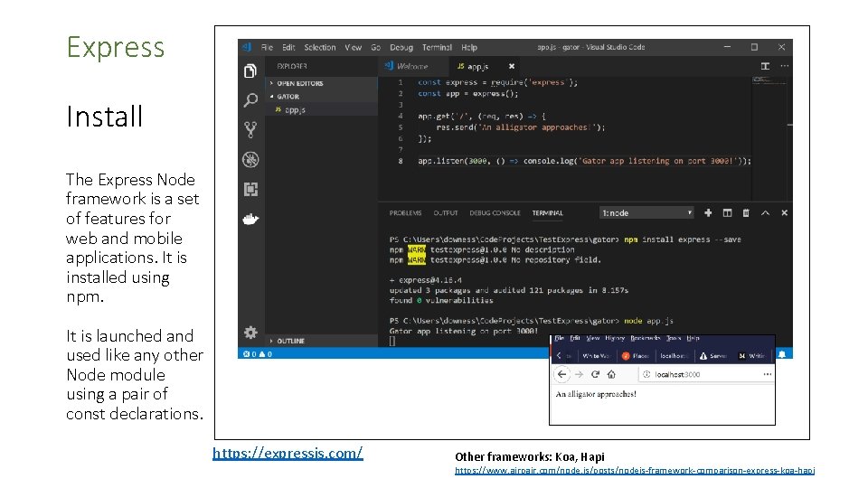Viewport: 868px width, 488px height.
Task: Open the VS Code File menu
Action: 267,48
